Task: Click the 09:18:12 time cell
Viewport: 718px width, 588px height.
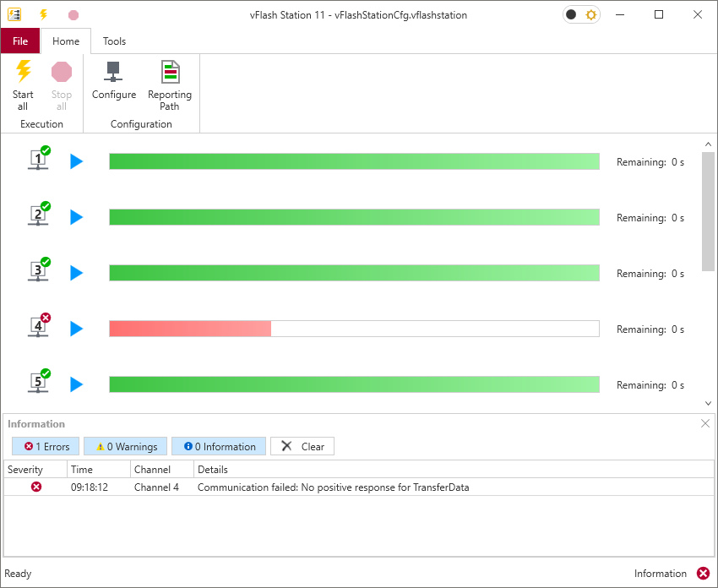Action: click(x=90, y=487)
